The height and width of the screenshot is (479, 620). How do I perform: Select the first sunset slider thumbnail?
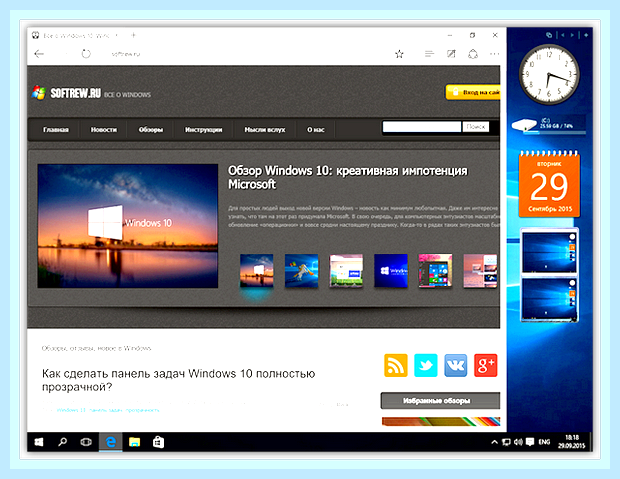[257, 271]
